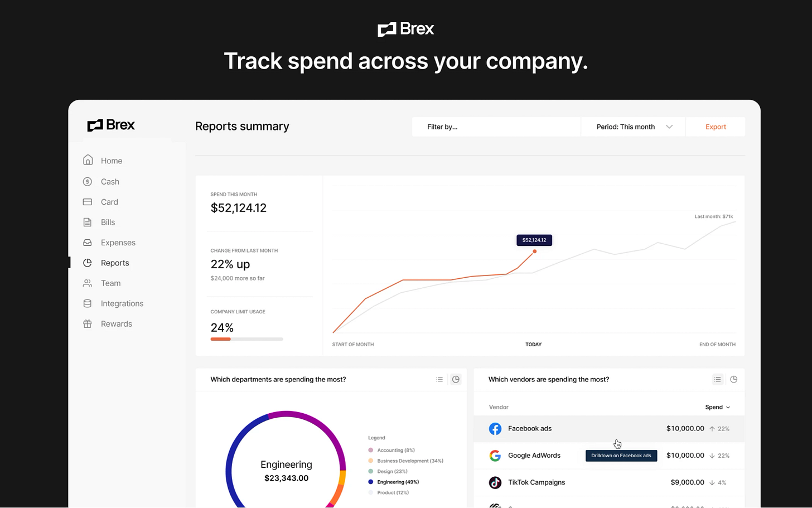Switch departments panel to list view
The image size is (812, 508).
pos(439,379)
